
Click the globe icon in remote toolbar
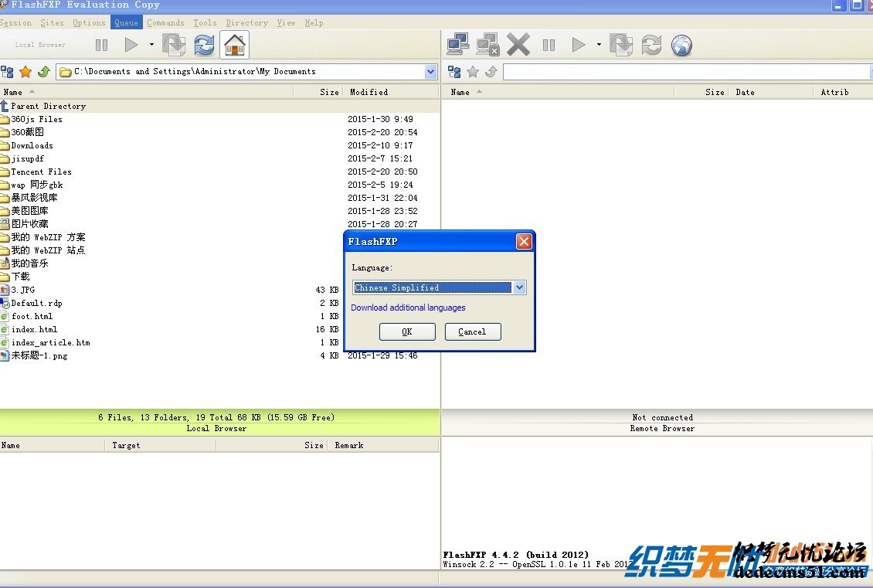coord(681,45)
